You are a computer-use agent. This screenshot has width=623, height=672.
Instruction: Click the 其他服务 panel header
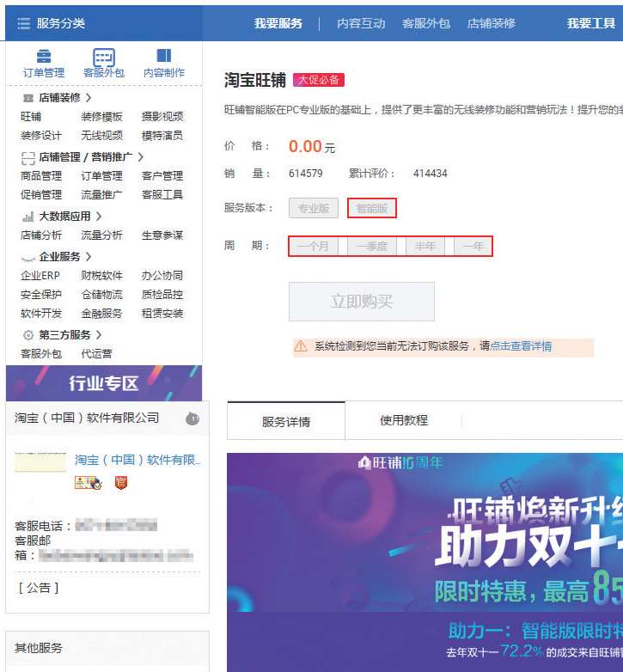(107, 648)
